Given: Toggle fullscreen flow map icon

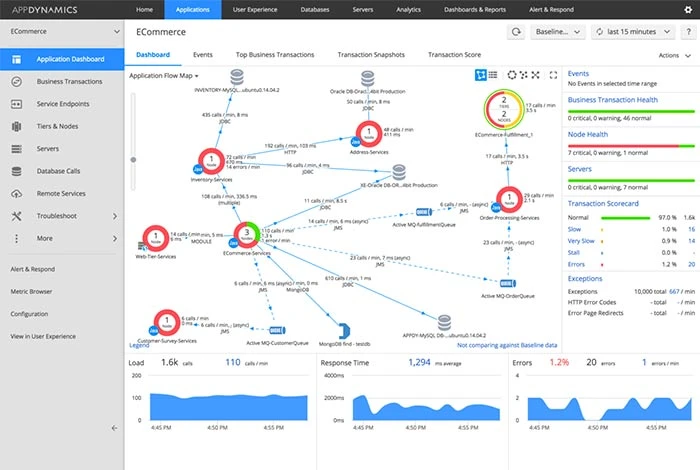Looking at the screenshot, I should (553, 75).
